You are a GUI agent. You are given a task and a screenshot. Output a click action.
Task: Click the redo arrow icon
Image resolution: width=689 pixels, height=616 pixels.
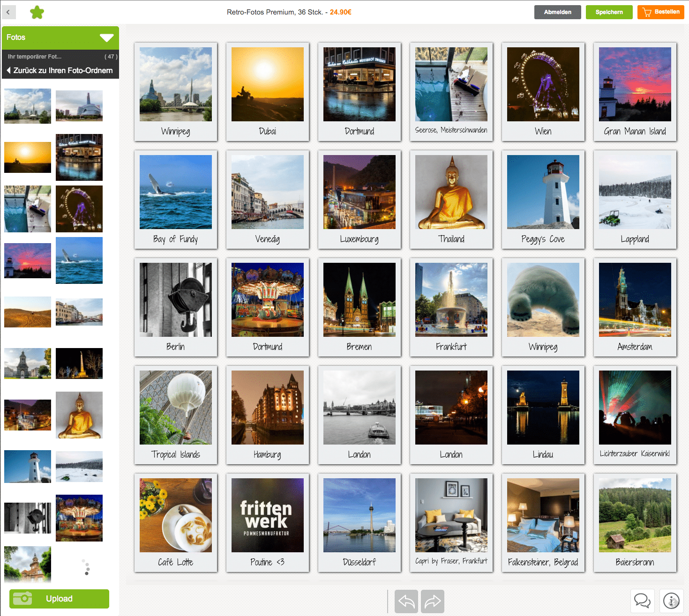coord(433,601)
